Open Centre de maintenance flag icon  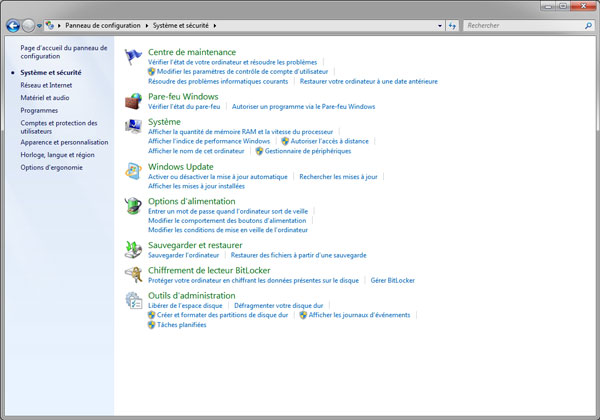point(133,57)
